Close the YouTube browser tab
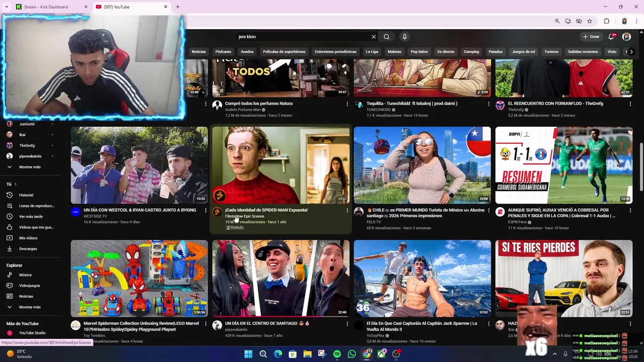Viewport: 644px width, 362px height. pos(166,7)
